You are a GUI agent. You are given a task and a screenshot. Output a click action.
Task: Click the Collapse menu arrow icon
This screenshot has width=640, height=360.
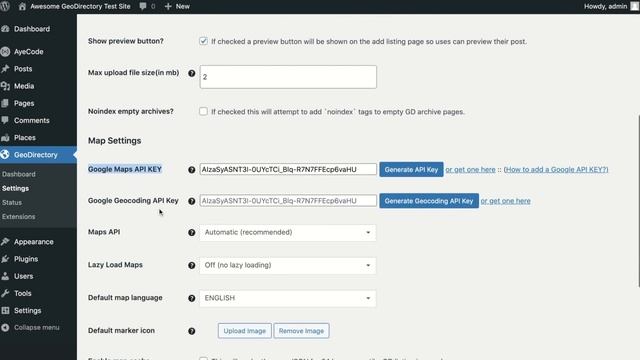click(5, 327)
